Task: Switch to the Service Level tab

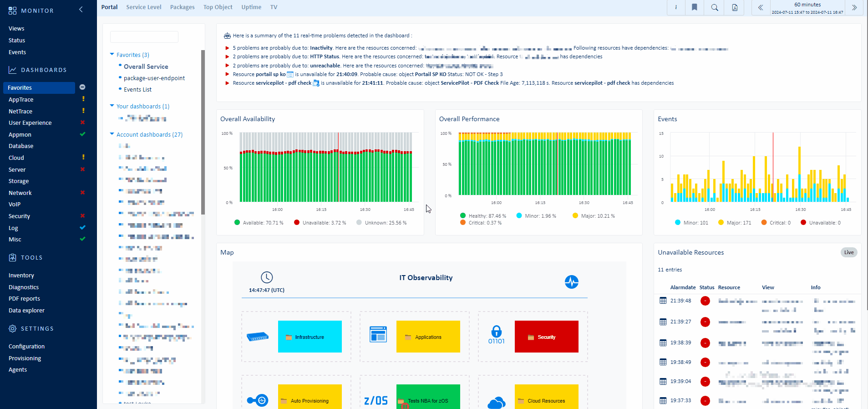Action: point(144,7)
